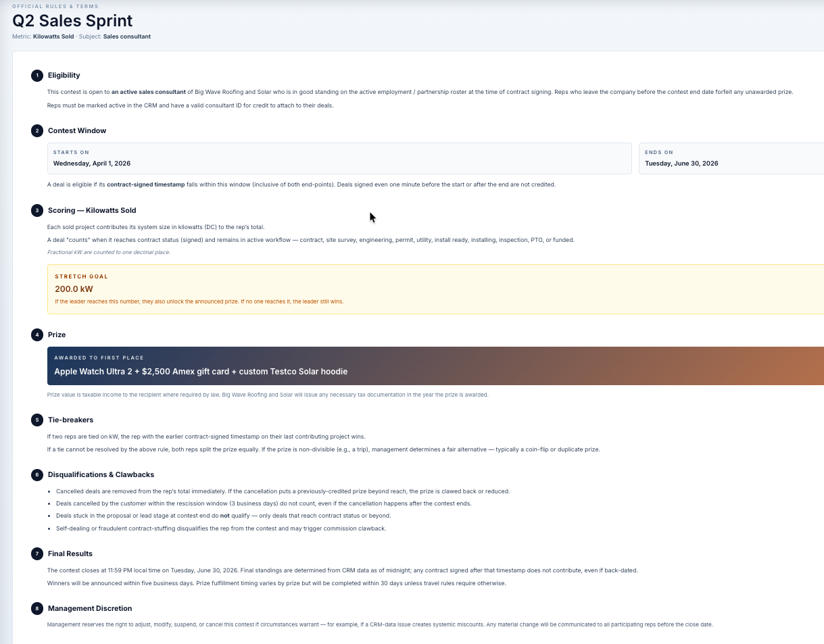Image resolution: width=824 pixels, height=644 pixels.
Task: Click the Tie-breakers heading
Action: (x=70, y=420)
